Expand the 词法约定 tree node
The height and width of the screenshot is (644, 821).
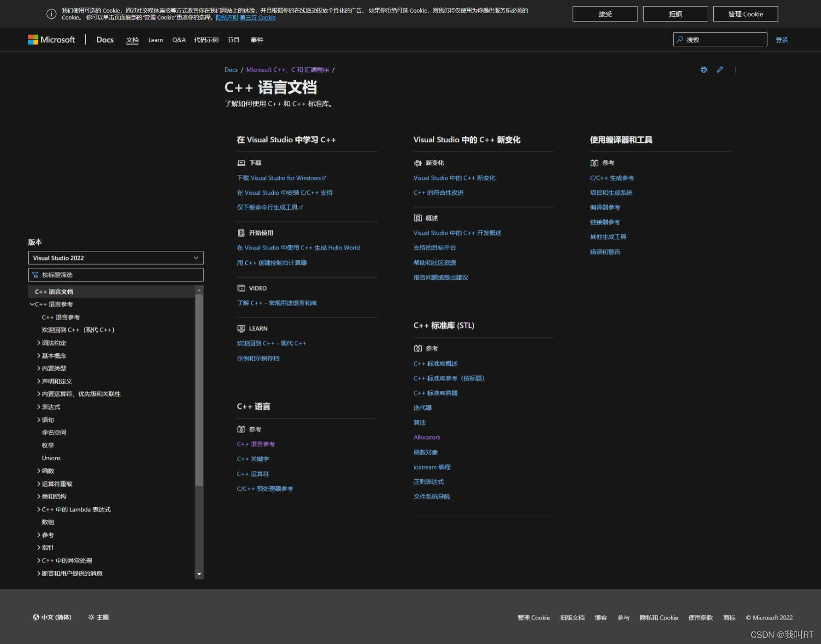39,343
